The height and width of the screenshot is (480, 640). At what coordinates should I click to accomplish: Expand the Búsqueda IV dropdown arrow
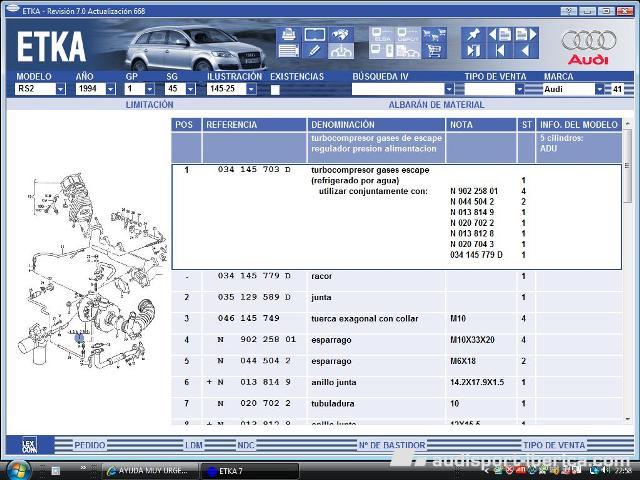[x=449, y=89]
